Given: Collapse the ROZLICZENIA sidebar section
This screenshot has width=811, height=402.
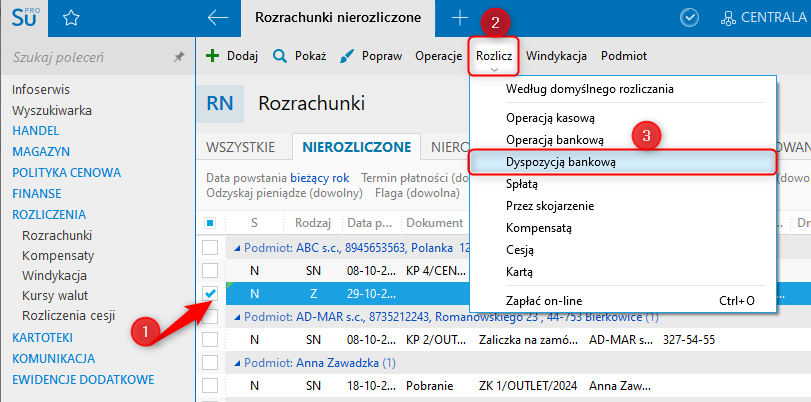Looking at the screenshot, I should pyautogui.click(x=49, y=215).
